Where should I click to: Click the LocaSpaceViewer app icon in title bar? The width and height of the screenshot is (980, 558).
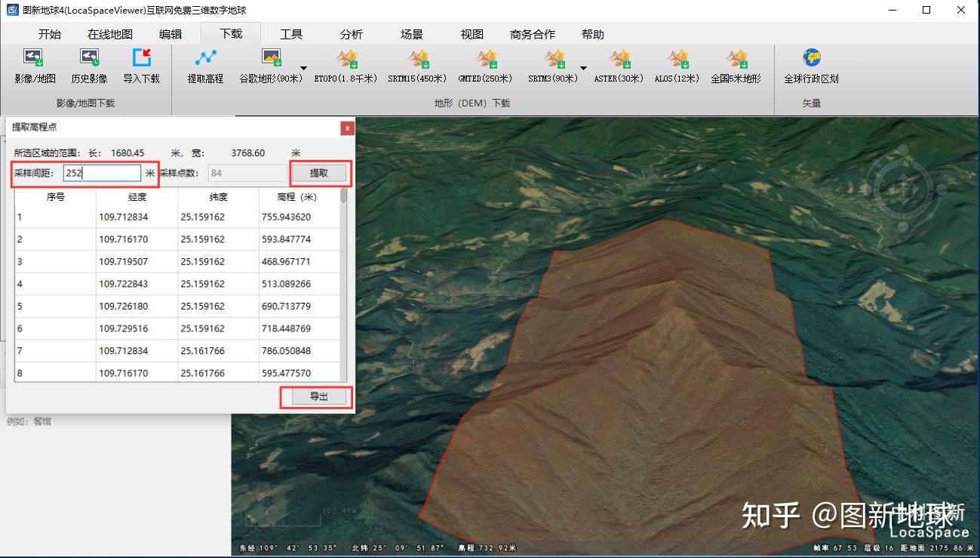coord(13,11)
